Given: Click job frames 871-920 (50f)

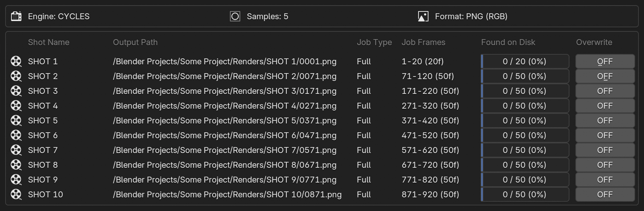Looking at the screenshot, I should [430, 194].
